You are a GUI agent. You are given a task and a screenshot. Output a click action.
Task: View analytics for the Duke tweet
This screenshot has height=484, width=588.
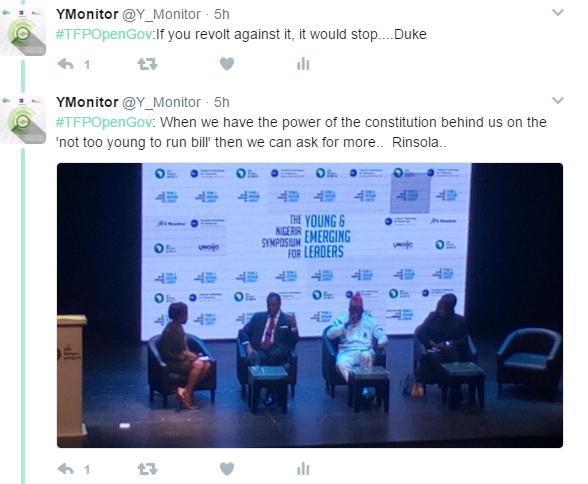[303, 64]
